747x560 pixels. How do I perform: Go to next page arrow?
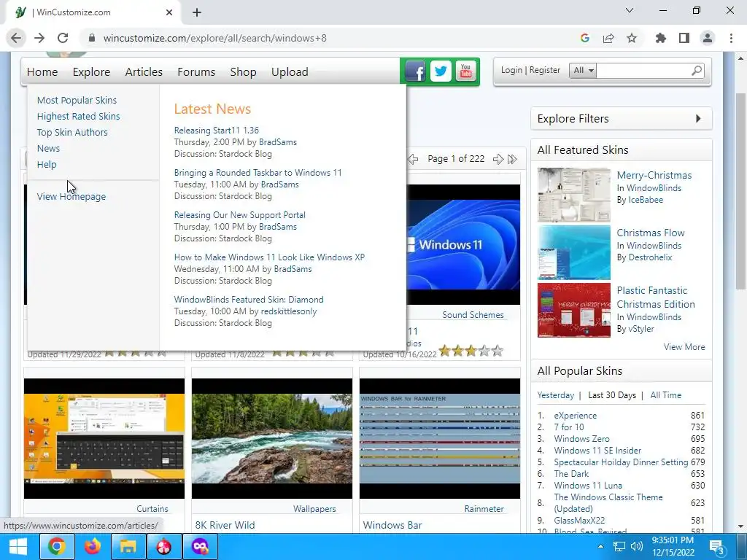tap(498, 159)
